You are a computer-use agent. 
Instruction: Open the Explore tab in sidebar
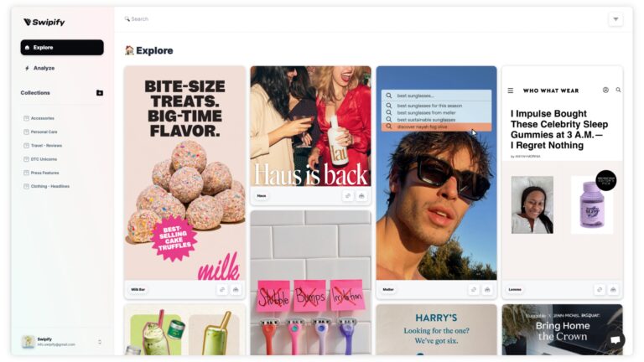(62, 48)
